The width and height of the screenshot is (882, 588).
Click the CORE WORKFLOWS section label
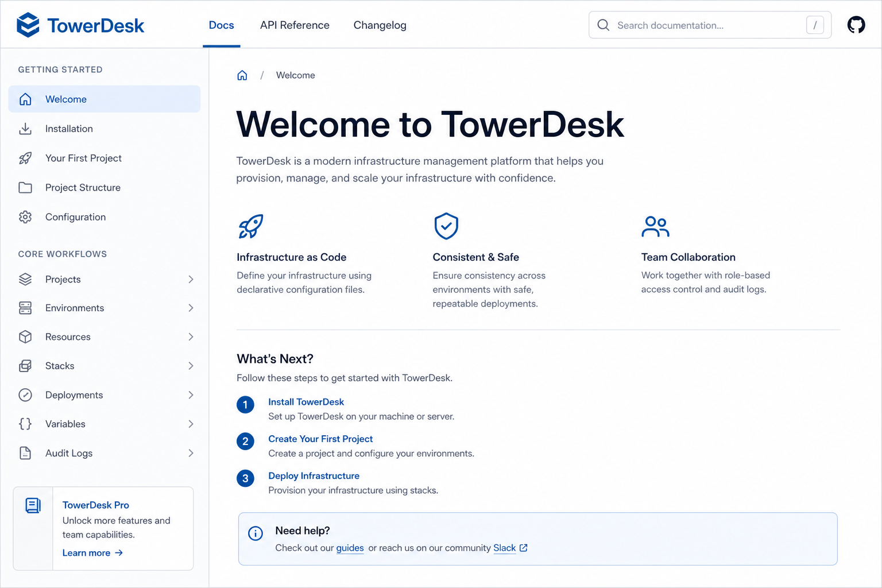(63, 254)
